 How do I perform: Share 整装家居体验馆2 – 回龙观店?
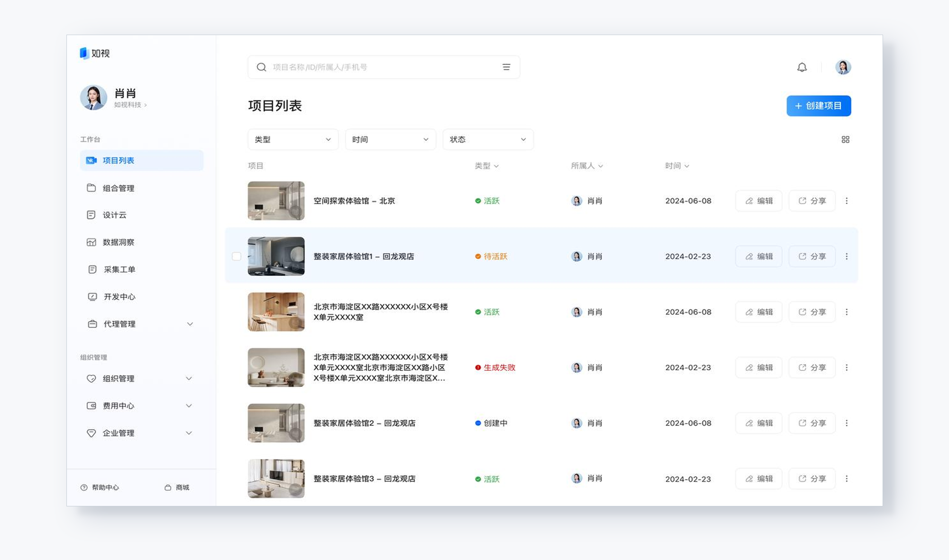click(x=812, y=423)
